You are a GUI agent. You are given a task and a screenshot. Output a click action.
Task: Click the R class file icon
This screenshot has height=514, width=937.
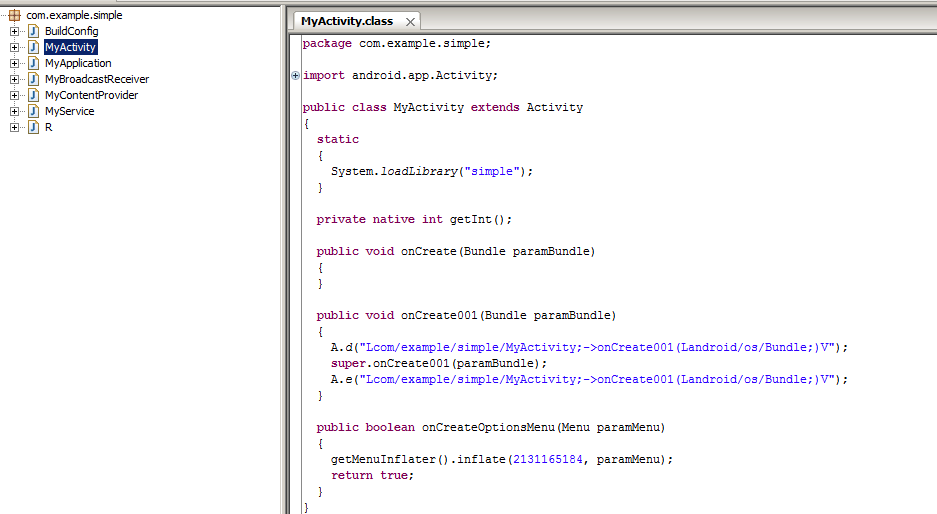pos(33,127)
